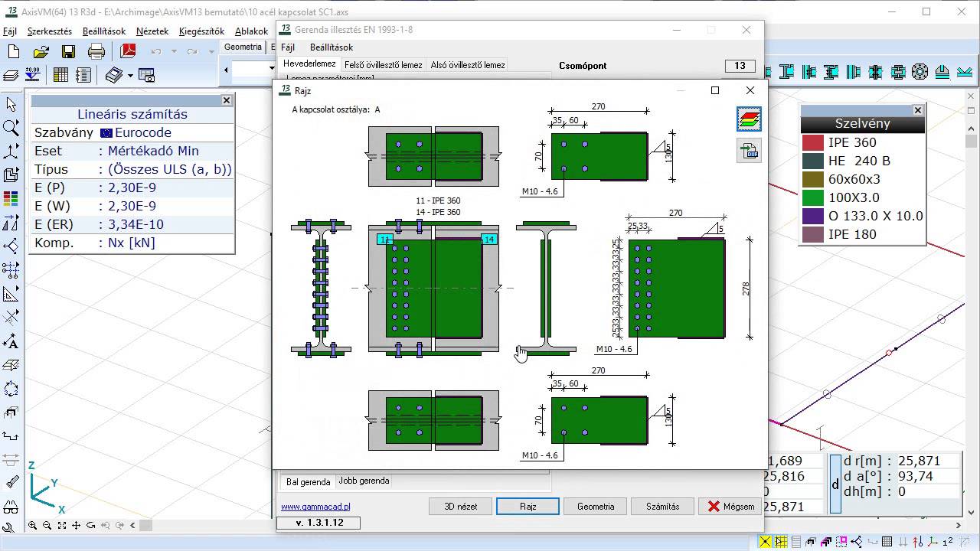Select the Hevederlemez tab

(x=309, y=64)
